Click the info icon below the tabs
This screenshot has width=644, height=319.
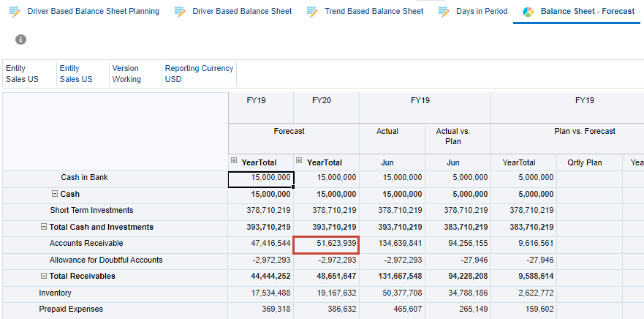[20, 40]
